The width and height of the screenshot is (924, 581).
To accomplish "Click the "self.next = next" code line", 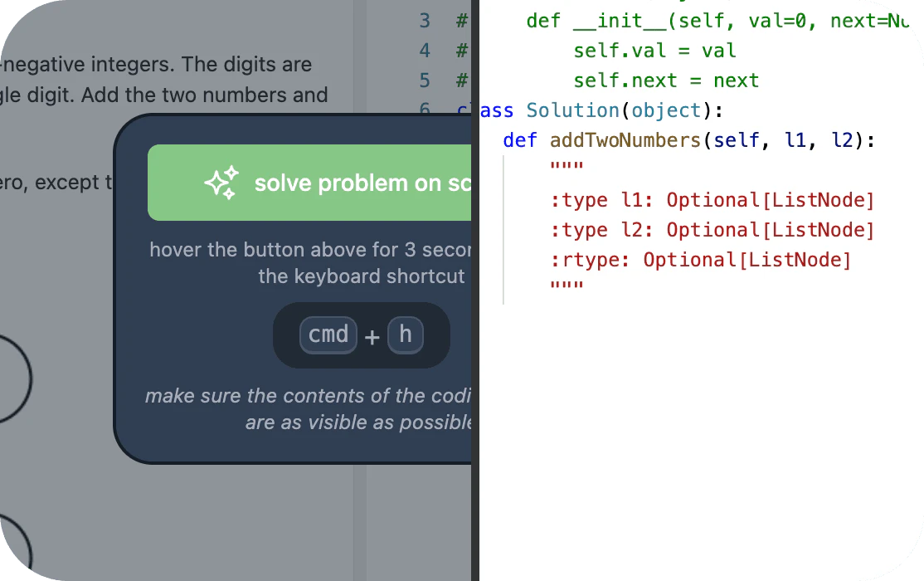I will coord(665,81).
